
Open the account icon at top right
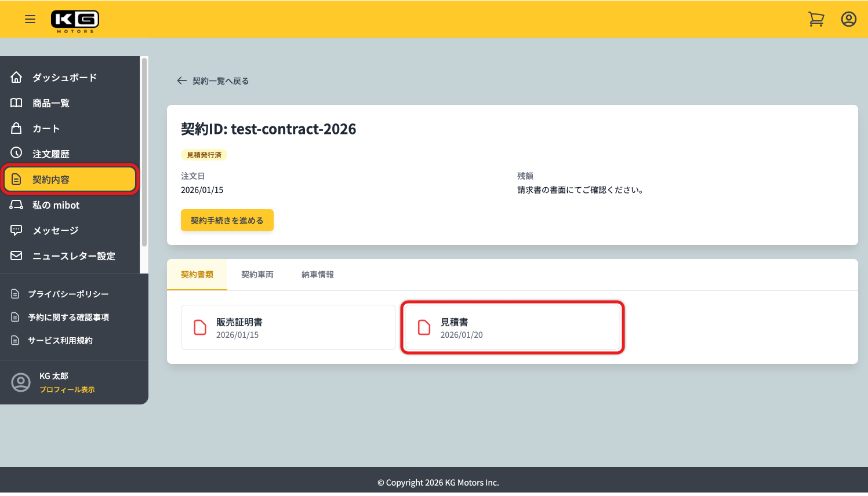[x=848, y=19]
